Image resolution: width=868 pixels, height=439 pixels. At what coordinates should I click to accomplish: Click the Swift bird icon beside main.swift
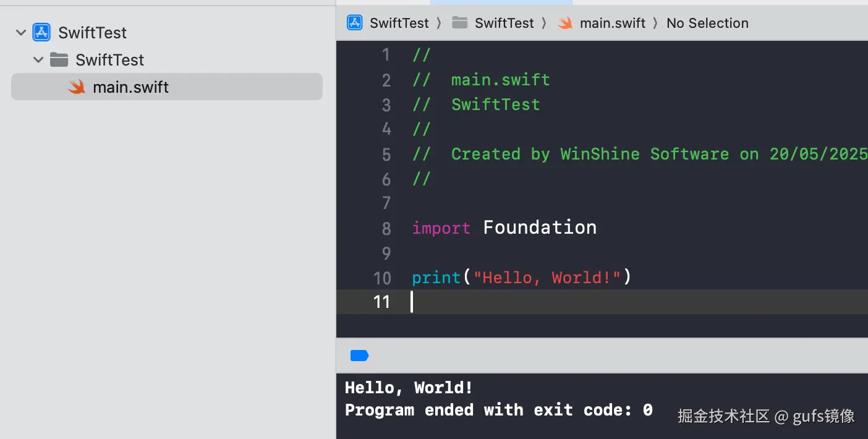[77, 87]
